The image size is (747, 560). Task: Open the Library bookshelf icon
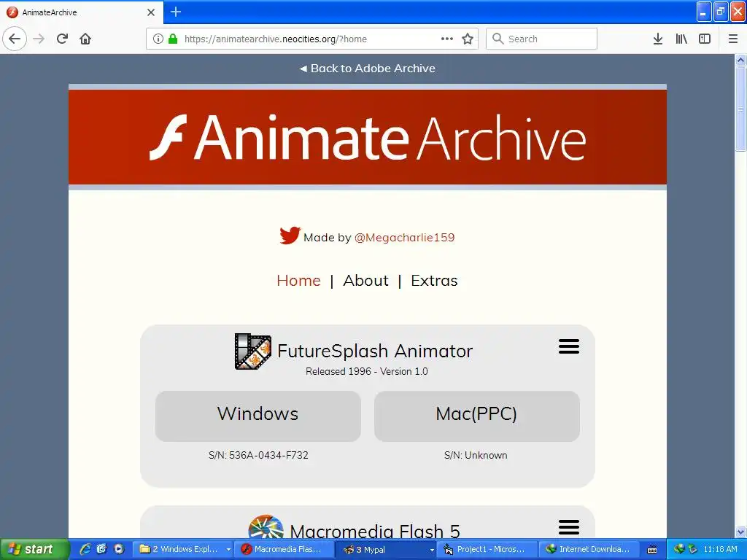[681, 39]
